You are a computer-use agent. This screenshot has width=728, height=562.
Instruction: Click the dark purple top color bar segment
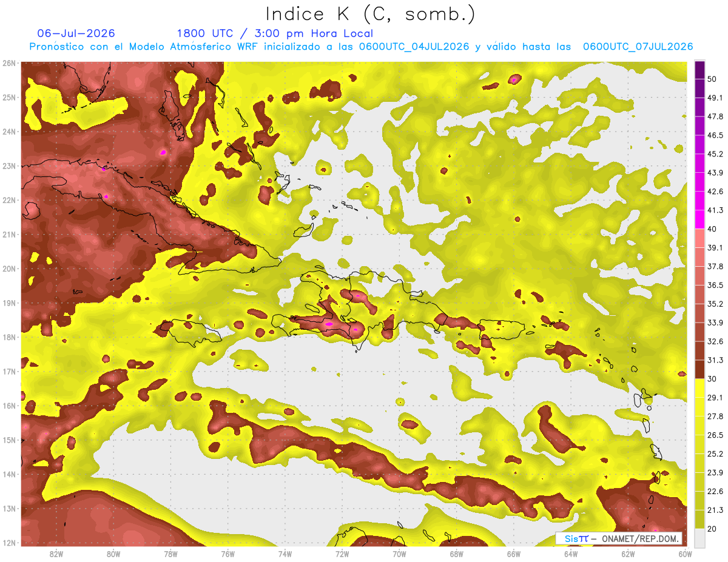point(699,70)
